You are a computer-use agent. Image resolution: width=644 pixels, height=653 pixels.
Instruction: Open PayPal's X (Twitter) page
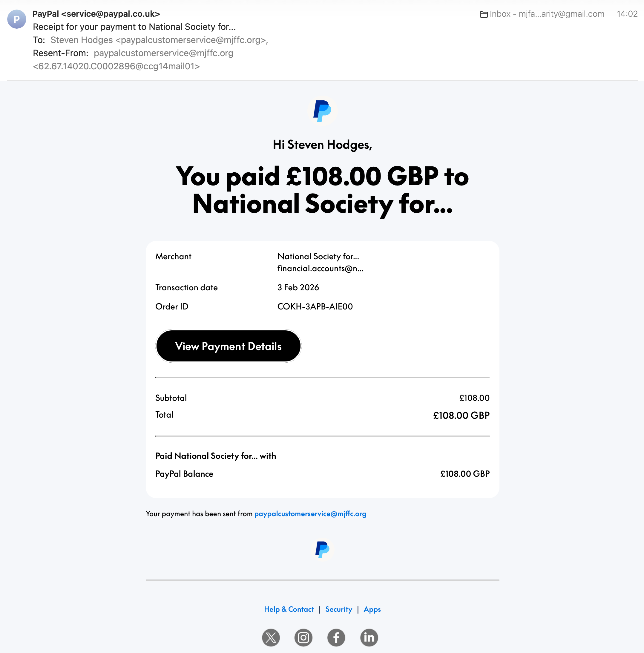pos(271,637)
